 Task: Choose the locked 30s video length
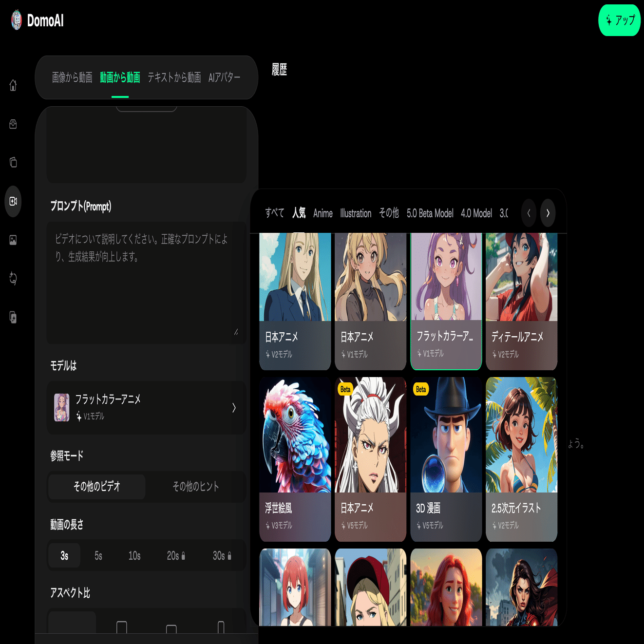pos(222,556)
